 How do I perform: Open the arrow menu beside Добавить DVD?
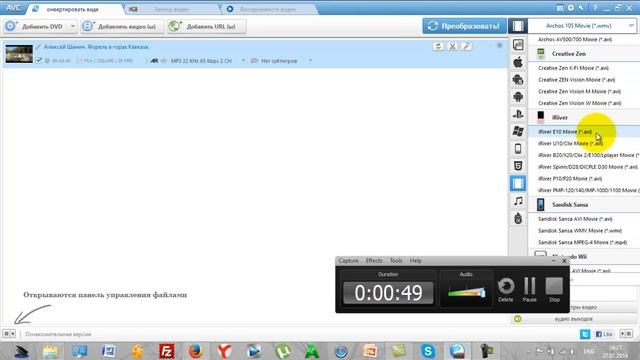[x=72, y=27]
